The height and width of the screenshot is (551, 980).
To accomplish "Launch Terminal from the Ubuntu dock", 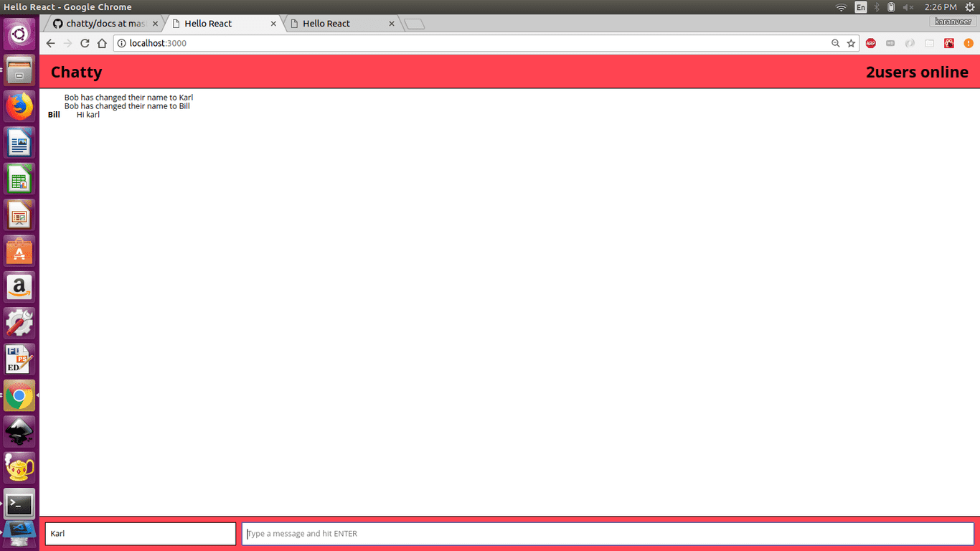I will pyautogui.click(x=19, y=504).
